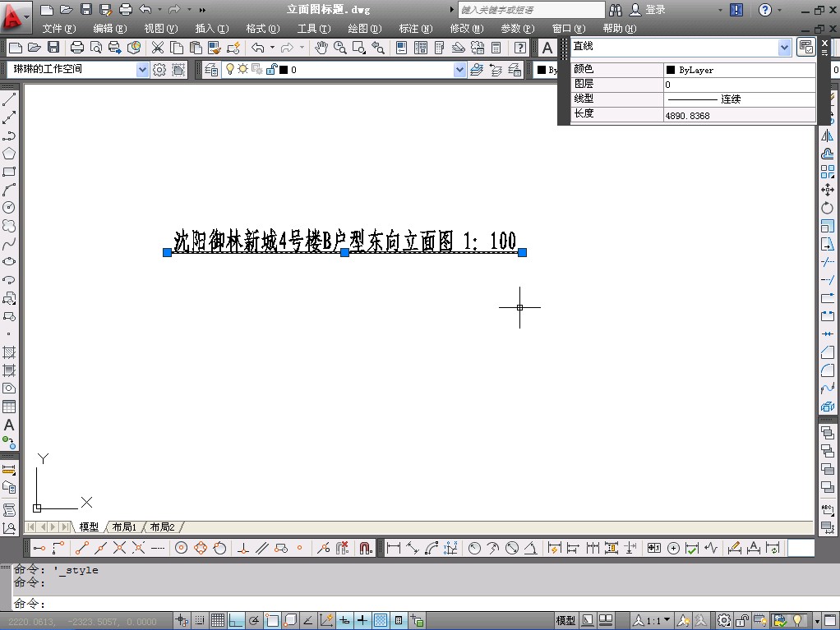Select the Line draw tool

tap(9, 99)
